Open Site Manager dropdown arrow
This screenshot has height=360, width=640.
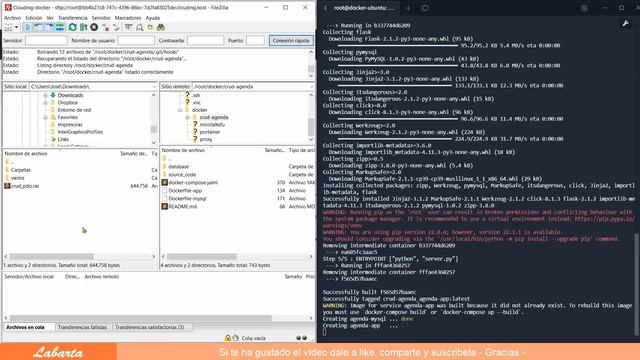pos(16,27)
